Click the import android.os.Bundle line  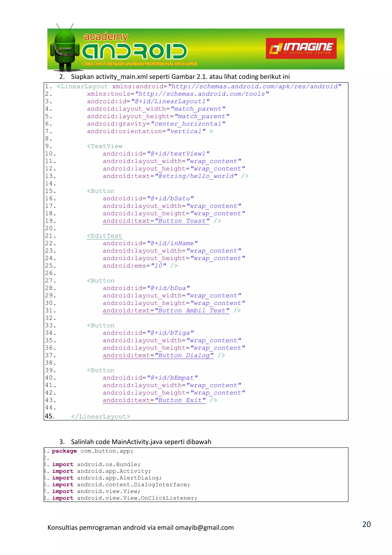(x=96, y=465)
